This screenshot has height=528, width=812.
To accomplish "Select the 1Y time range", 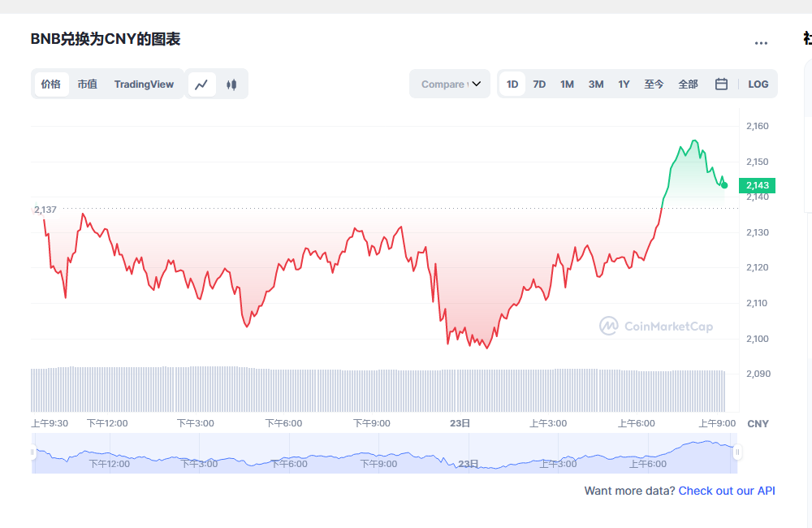I will 624,84.
